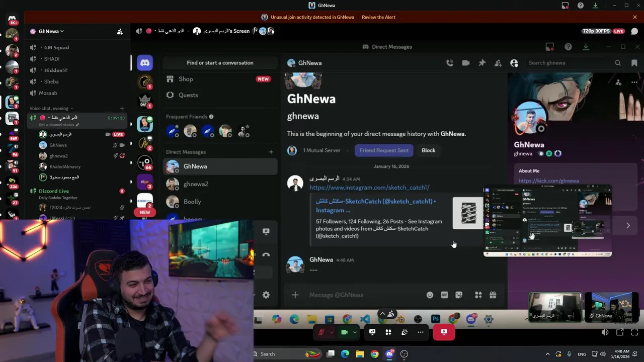Screen dimensions: 644x362
Task: Select KhaledAlmasry in voice channel list
Action: [65, 166]
